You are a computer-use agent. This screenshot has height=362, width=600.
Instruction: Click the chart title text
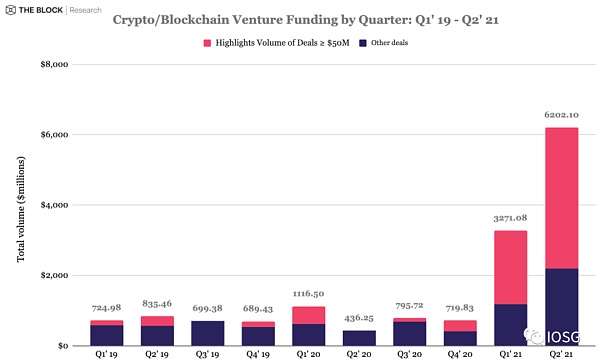pos(305,20)
